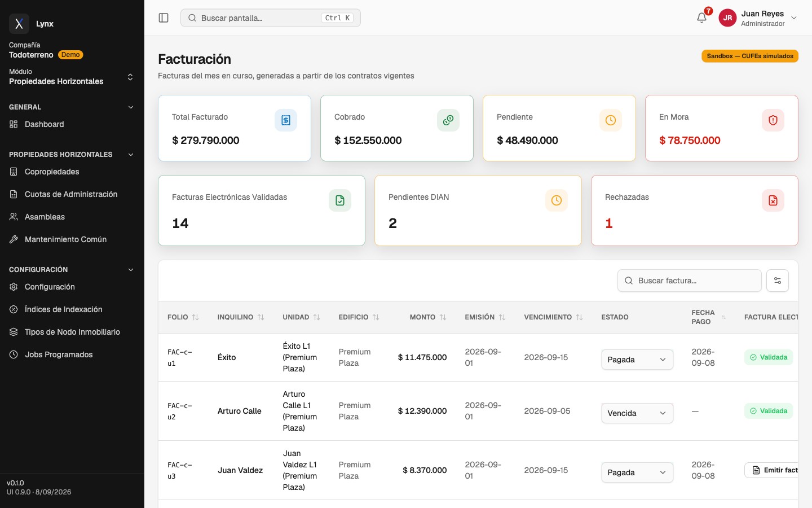
Task: Click the Emitir factura button for FAC-c-u3
Action: (x=771, y=470)
